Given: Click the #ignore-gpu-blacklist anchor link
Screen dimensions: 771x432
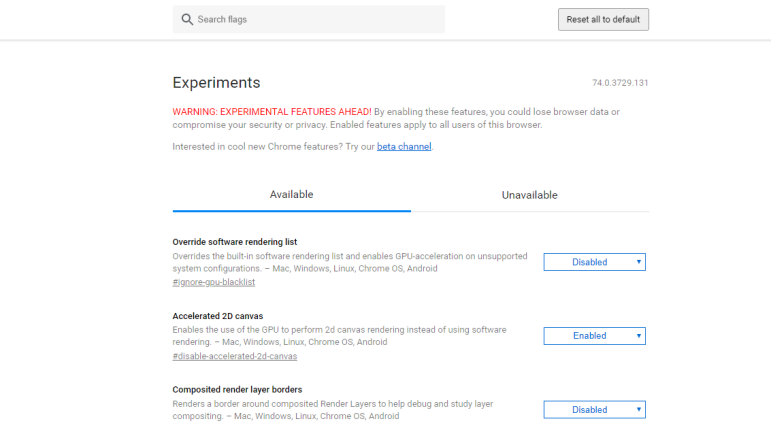Looking at the screenshot, I should click(x=214, y=282).
